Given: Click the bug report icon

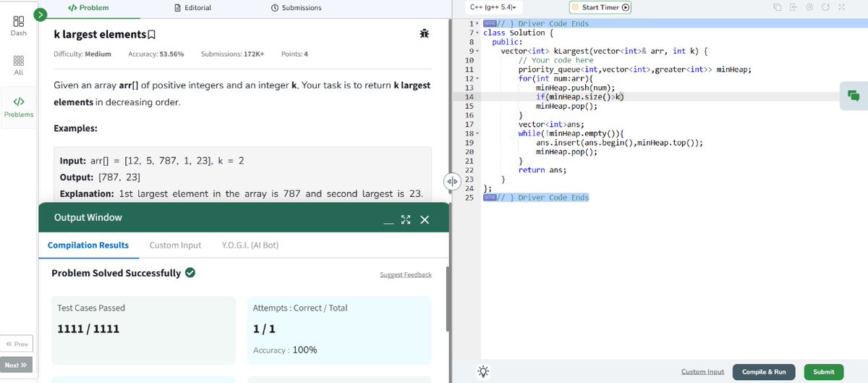Looking at the screenshot, I should pyautogui.click(x=423, y=33).
